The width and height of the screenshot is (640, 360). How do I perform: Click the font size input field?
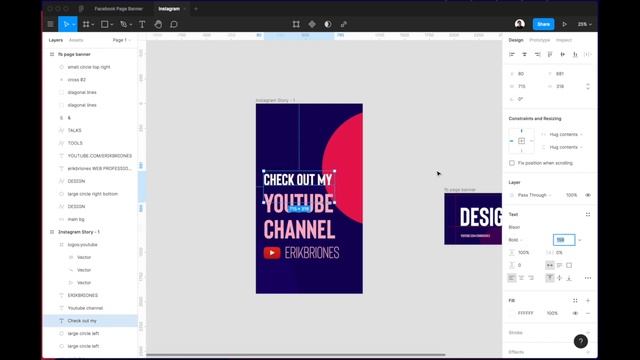pyautogui.click(x=564, y=240)
